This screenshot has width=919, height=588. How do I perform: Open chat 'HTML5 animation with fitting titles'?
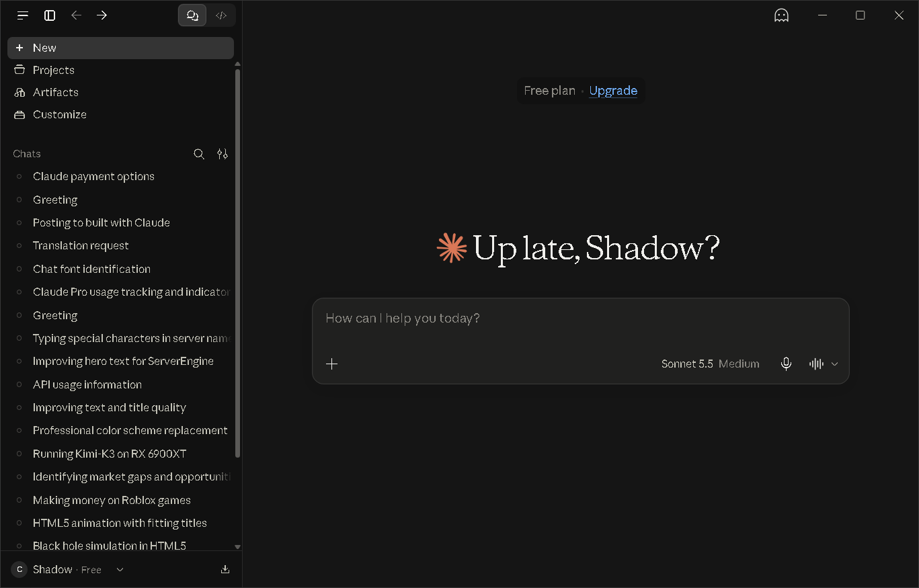120,523
